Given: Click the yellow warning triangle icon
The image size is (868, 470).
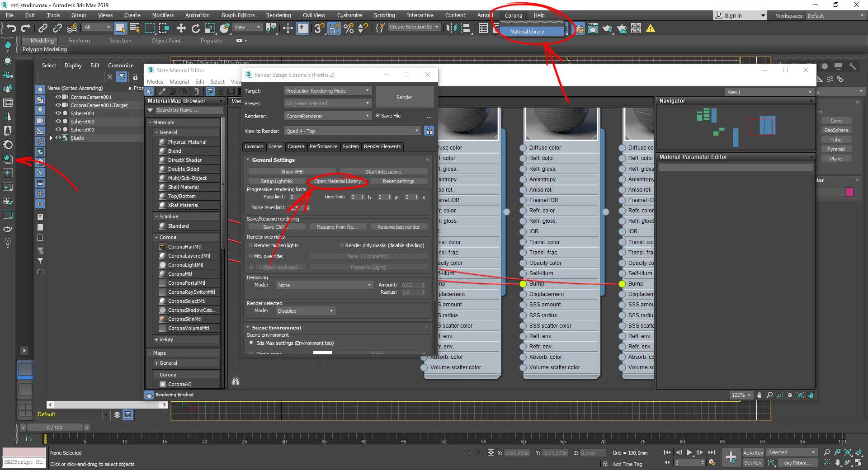Looking at the screenshot, I should [x=650, y=28].
